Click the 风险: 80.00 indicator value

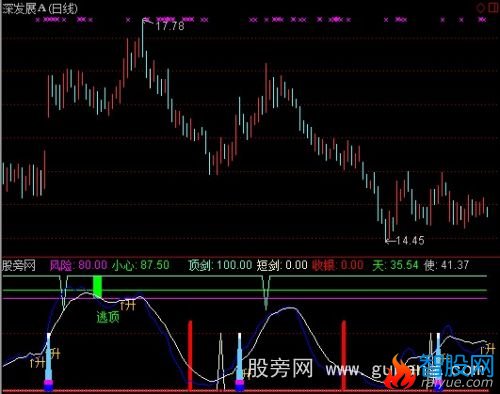tap(78, 265)
